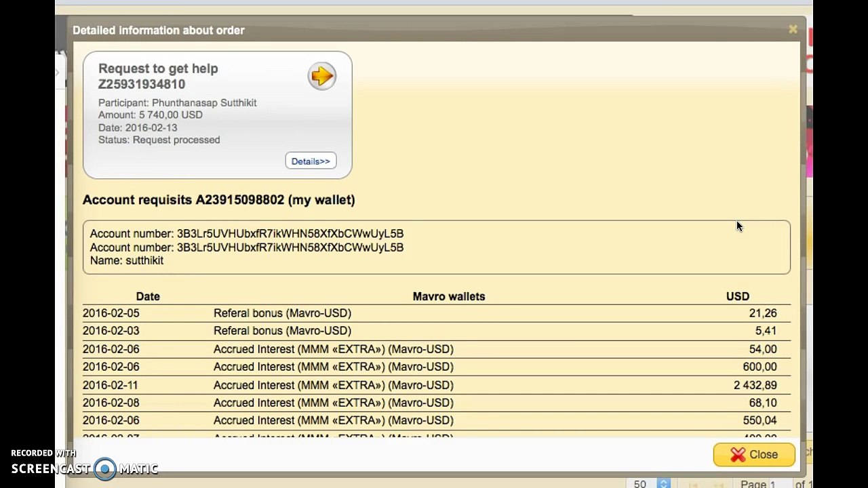868x488 pixels.
Task: Click the yellow Close button
Action: [754, 455]
